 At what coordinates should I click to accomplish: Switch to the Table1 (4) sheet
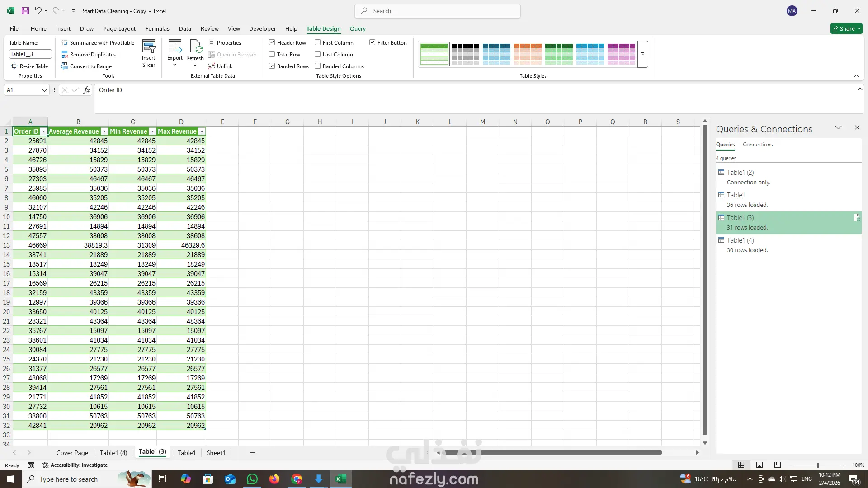point(113,453)
